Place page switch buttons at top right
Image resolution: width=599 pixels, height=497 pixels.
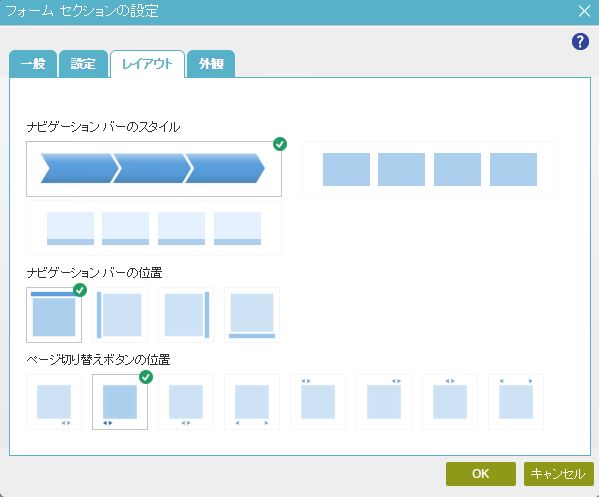pos(384,402)
